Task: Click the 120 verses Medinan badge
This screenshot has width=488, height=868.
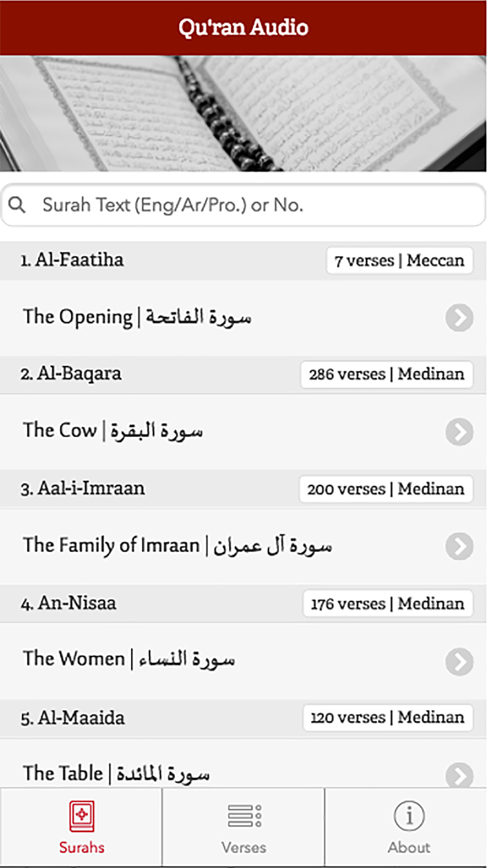Action: 388,718
